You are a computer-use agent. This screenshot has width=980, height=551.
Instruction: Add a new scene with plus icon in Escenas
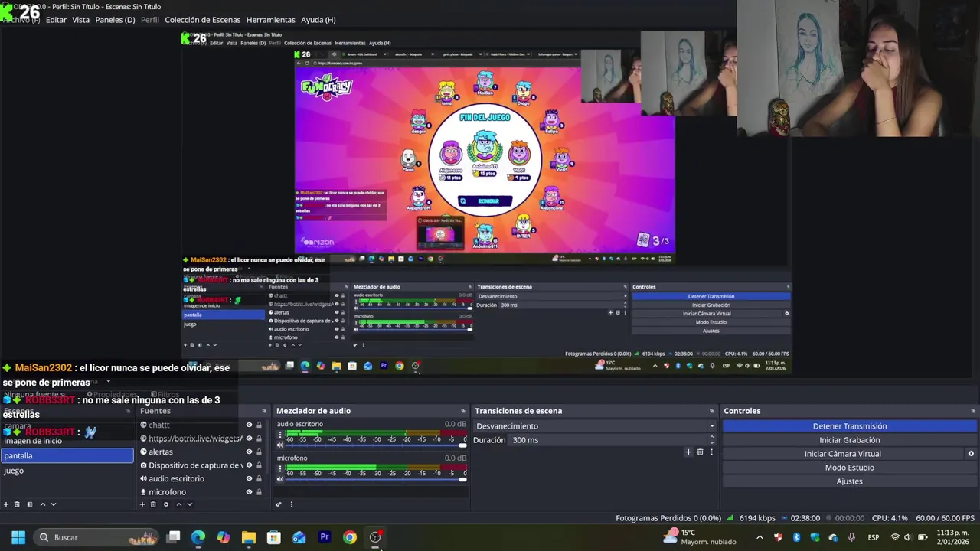pos(6,504)
